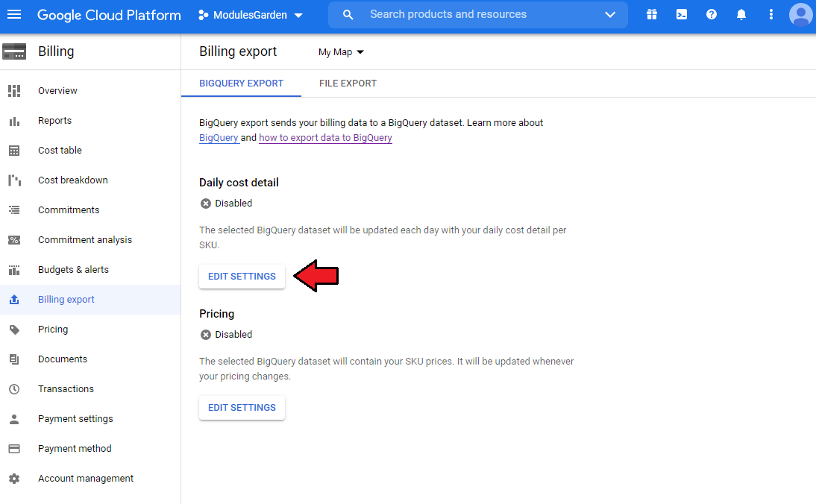Click the Payment settings person icon
Screen dimensions: 816x504
14,419
